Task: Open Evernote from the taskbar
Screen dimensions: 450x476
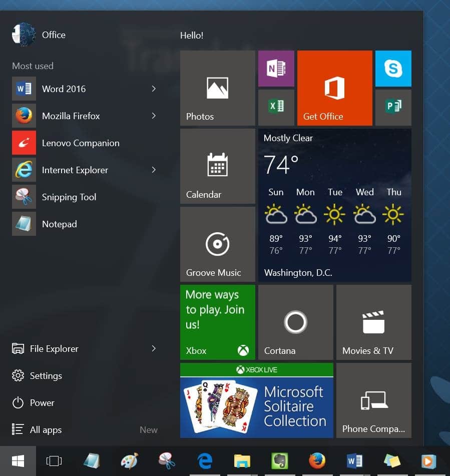Action: 279,460
